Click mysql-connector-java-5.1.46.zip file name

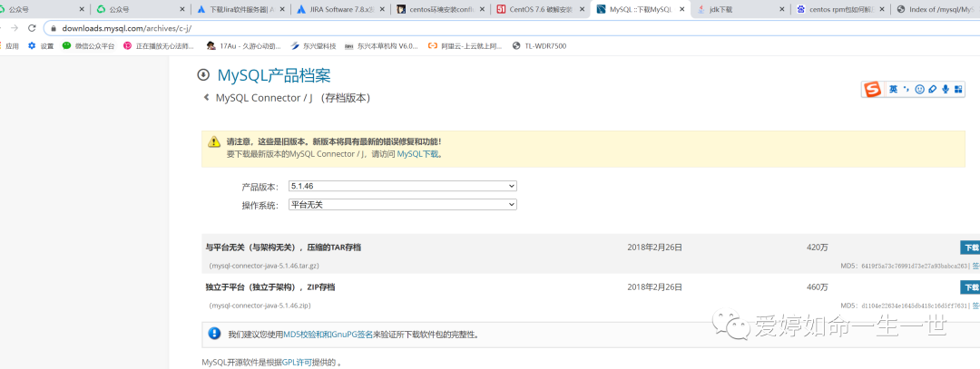(x=260, y=306)
